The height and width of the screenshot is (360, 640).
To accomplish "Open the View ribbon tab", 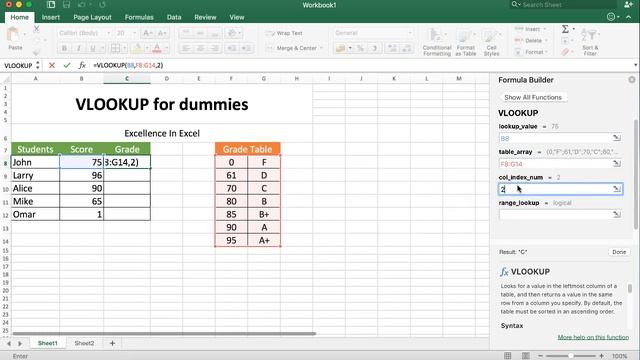I will pos(237,17).
